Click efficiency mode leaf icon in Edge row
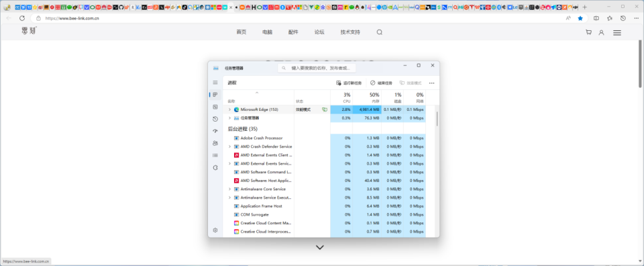The width and height of the screenshot is (644, 266). coord(325,109)
